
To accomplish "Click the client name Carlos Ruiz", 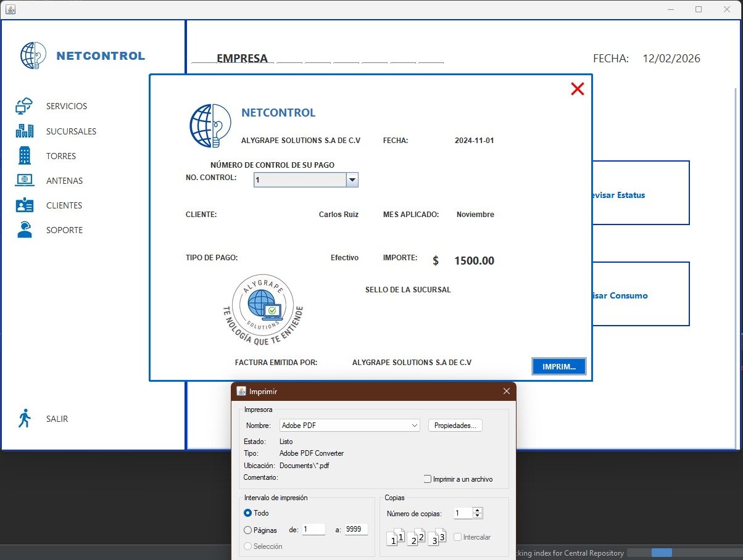I will tap(338, 215).
